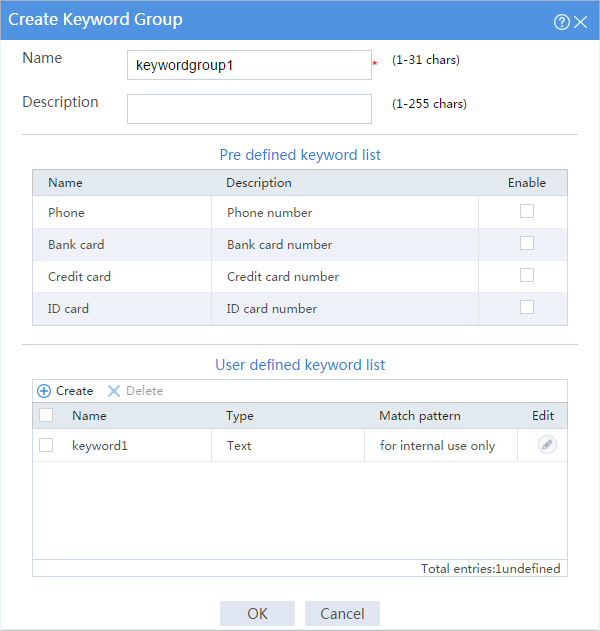The width and height of the screenshot is (600, 631).
Task: Click the 'Text' type cell
Action: [239, 445]
